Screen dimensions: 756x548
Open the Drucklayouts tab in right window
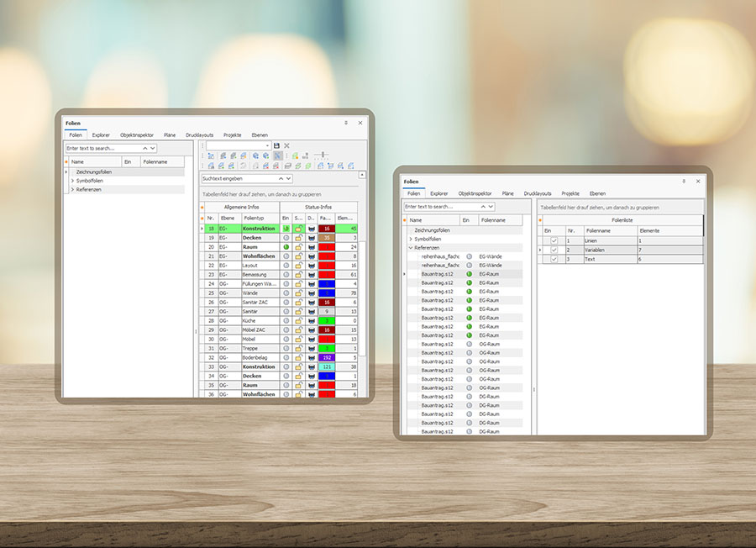pyautogui.click(x=538, y=193)
